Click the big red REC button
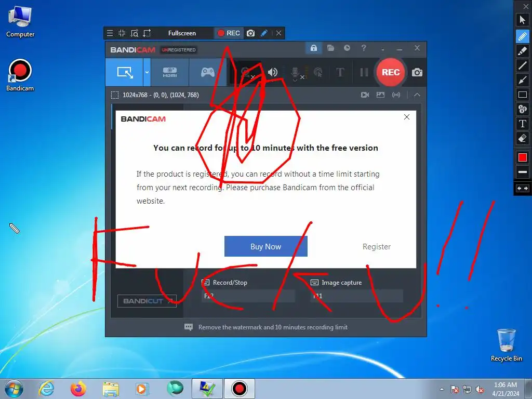The width and height of the screenshot is (532, 399). click(391, 72)
